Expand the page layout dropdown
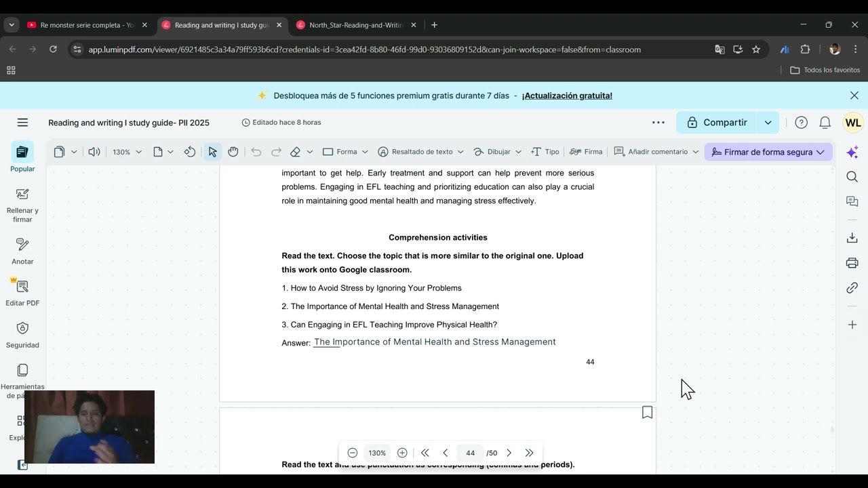Viewport: 868px width, 488px height. [x=170, y=152]
